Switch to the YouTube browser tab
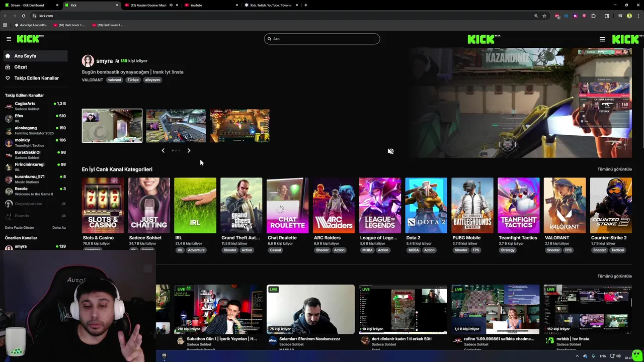644x362 pixels. pos(211,5)
